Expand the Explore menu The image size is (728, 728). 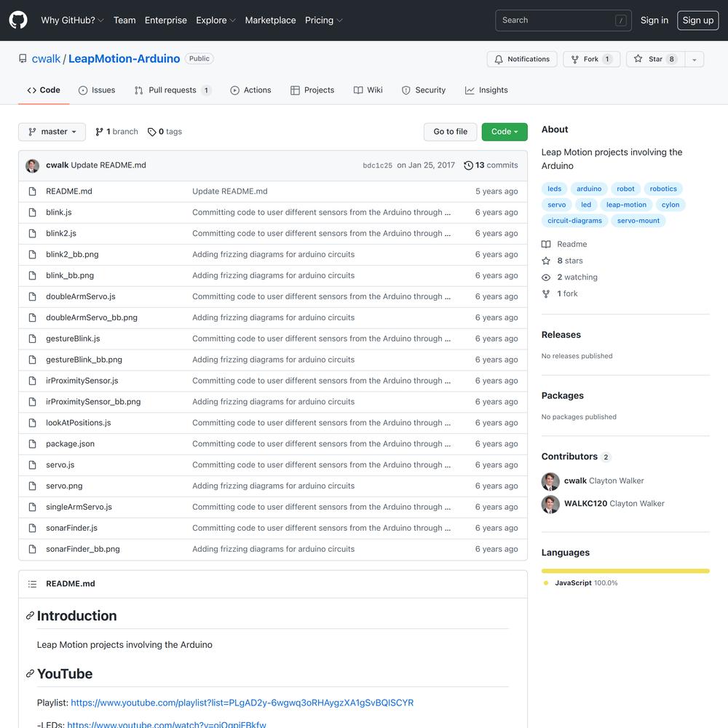[216, 20]
